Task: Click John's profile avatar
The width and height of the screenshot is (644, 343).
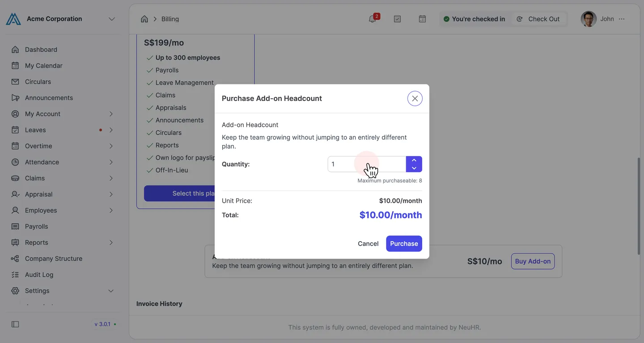Action: point(589,19)
